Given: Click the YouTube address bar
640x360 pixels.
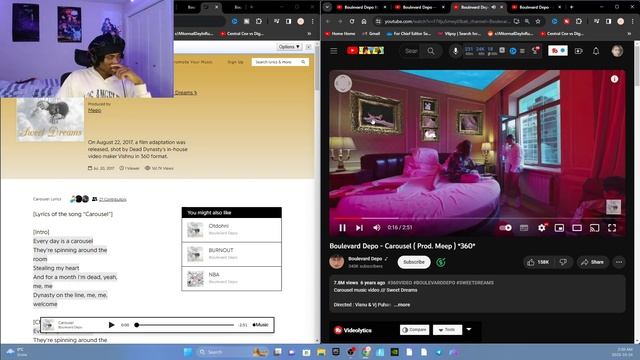Looking at the screenshot, I should pos(447,21).
